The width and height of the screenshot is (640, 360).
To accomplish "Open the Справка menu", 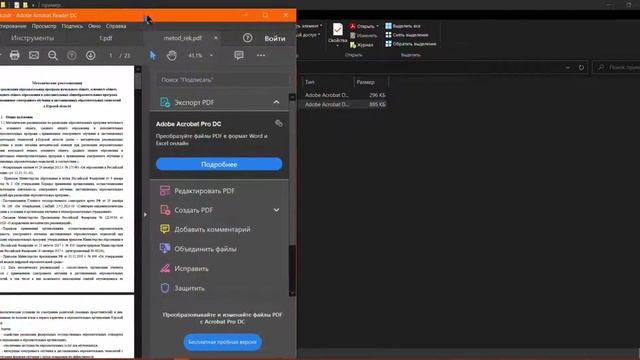I will pos(116,26).
